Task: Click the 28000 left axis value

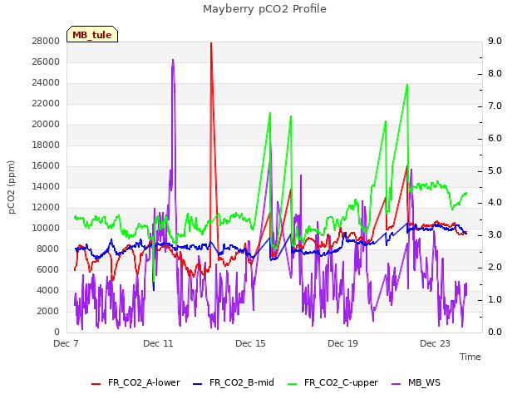Action: (46, 41)
